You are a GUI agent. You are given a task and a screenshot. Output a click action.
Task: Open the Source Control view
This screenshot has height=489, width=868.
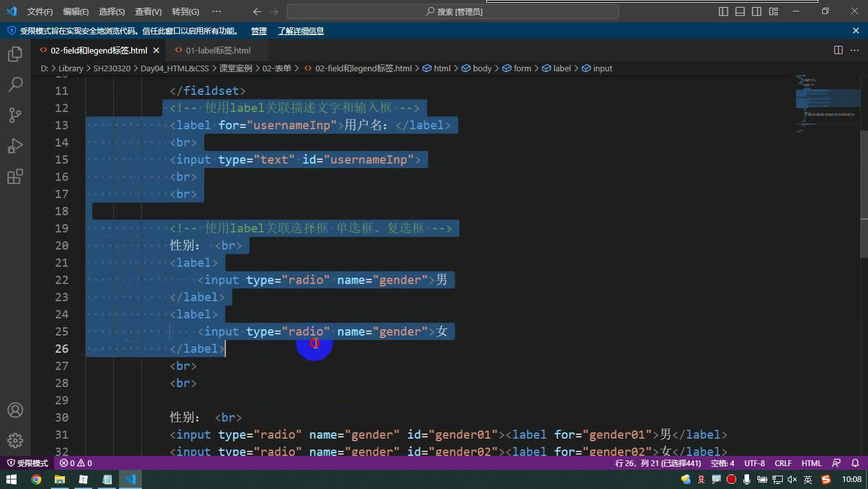click(15, 115)
